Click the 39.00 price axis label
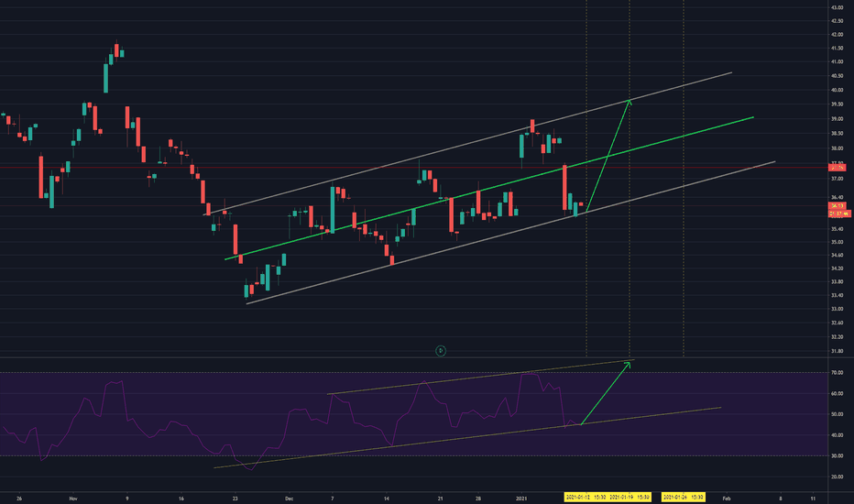Image resolution: width=854 pixels, height=504 pixels. (838, 119)
